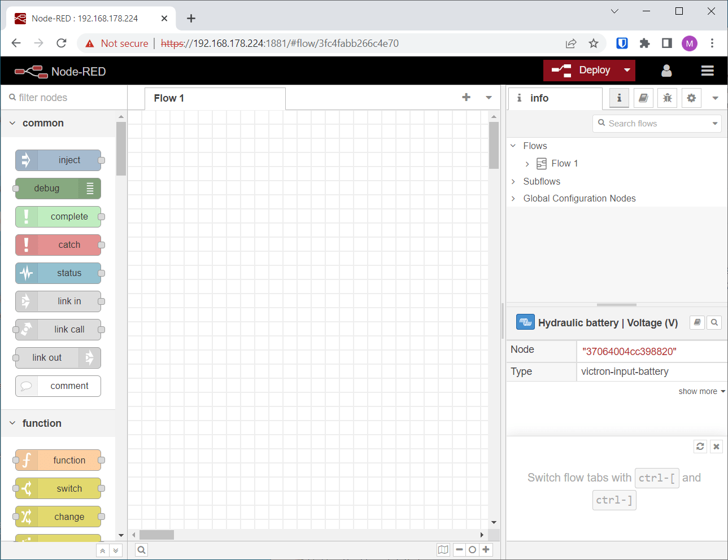
Task: Expand all palette categories
Action: tap(116, 550)
